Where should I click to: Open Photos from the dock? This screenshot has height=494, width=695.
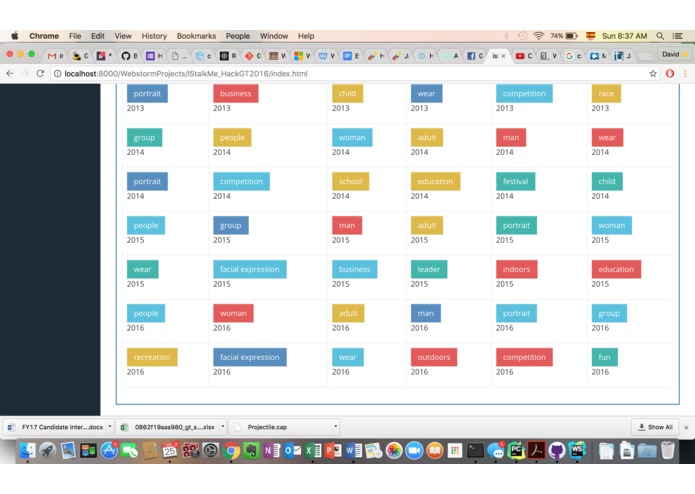[394, 451]
